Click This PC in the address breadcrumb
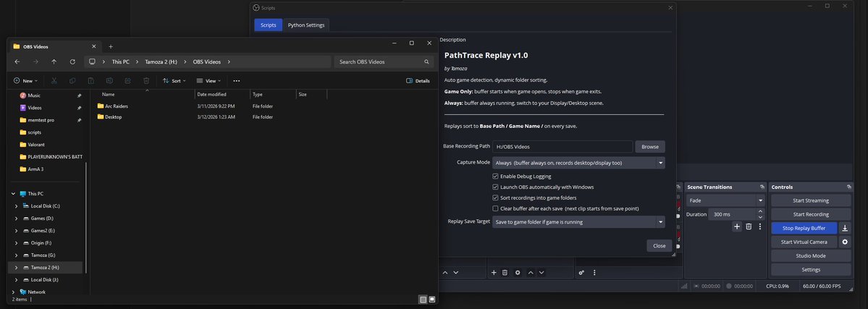 click(x=121, y=62)
